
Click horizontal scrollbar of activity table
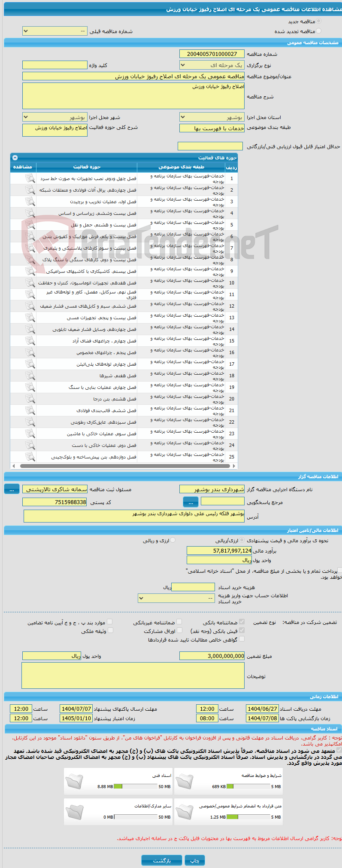coord(124,466)
